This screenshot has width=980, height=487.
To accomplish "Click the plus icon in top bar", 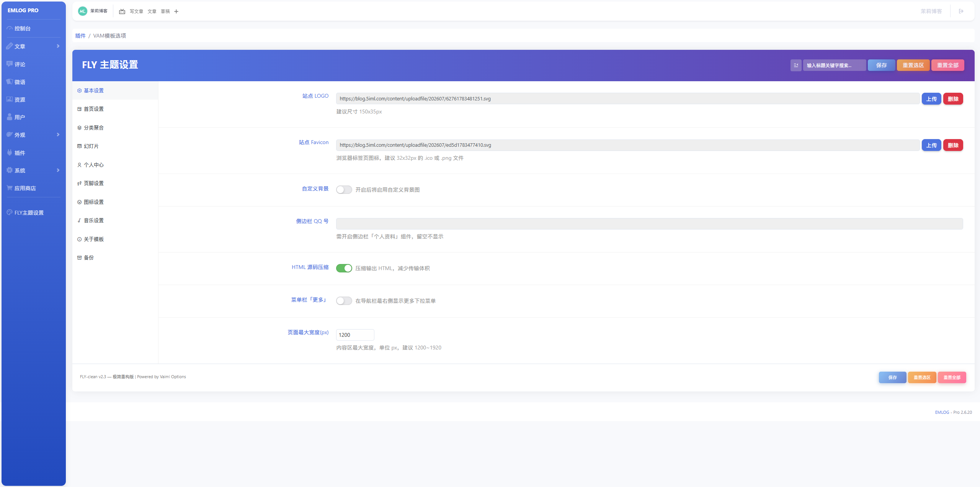I will coord(176,11).
